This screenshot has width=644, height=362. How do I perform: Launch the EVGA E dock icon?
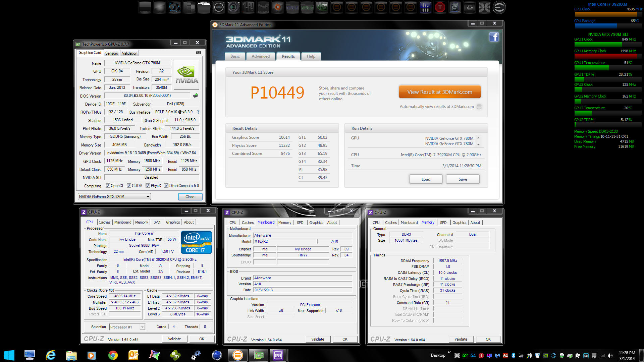[x=499, y=7]
